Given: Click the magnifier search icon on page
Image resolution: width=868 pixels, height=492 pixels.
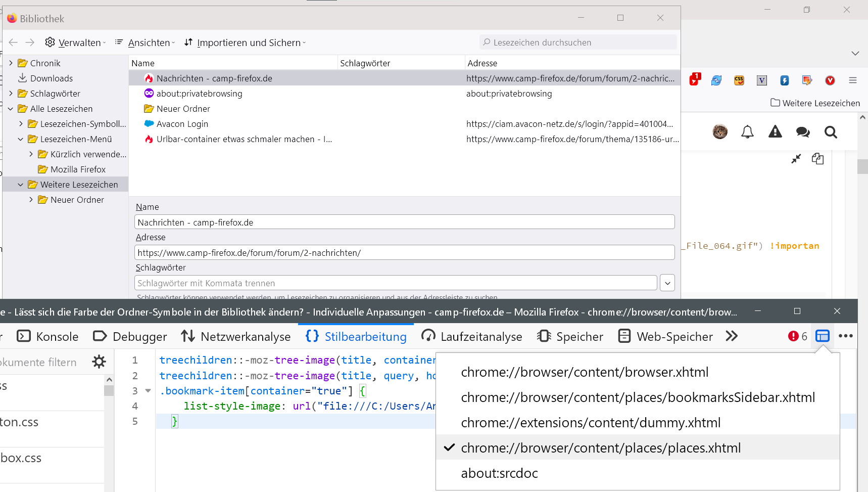Looking at the screenshot, I should (831, 132).
